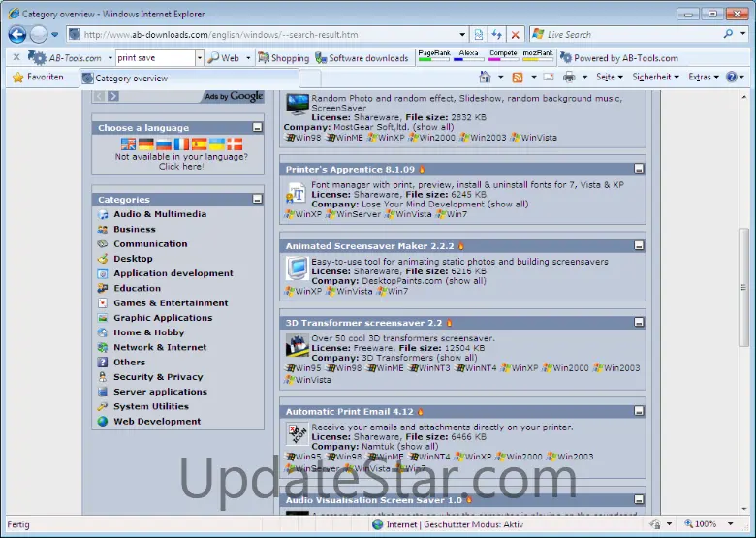Click next ad arrow in Google ads
This screenshot has height=538, width=756.
[113, 96]
